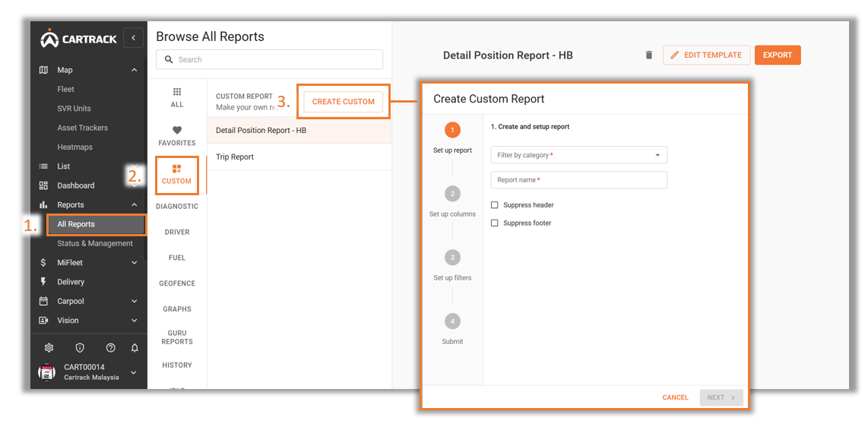868x427 pixels.
Task: Click the Vision camera icon
Action: (43, 321)
